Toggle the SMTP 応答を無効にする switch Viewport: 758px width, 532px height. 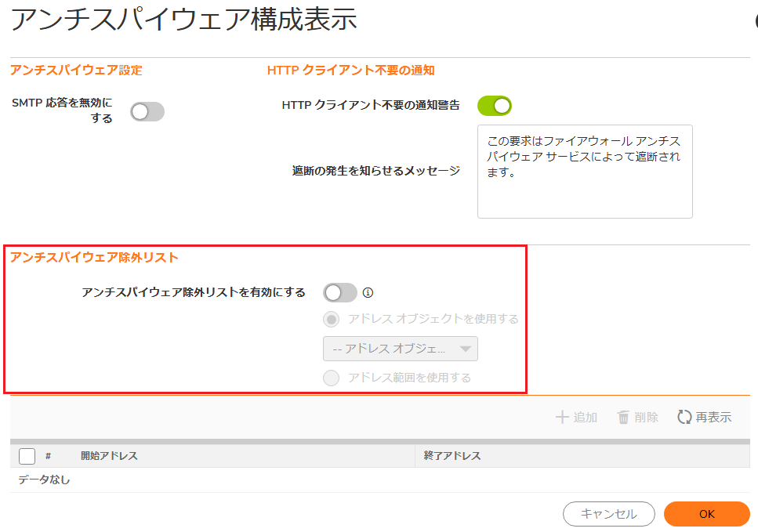147,111
